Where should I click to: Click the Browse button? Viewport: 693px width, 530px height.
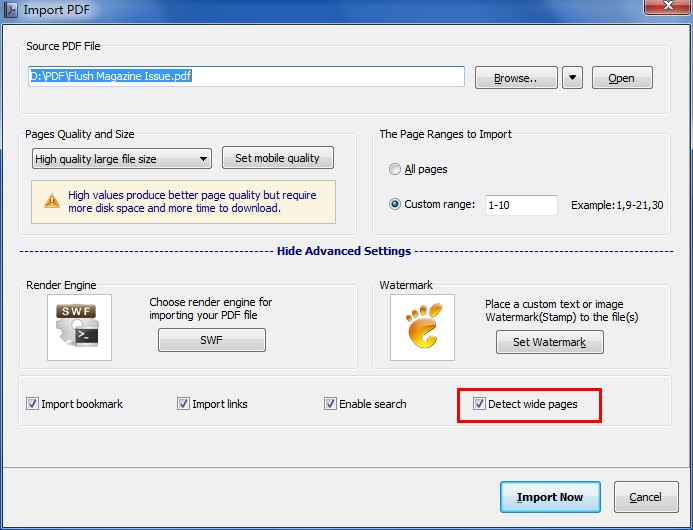[516, 78]
